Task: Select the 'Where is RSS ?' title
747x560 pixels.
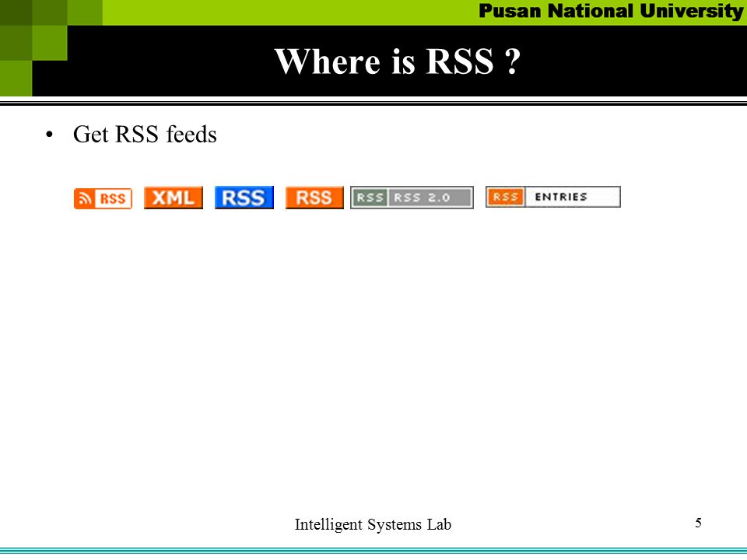Action: click(x=398, y=61)
